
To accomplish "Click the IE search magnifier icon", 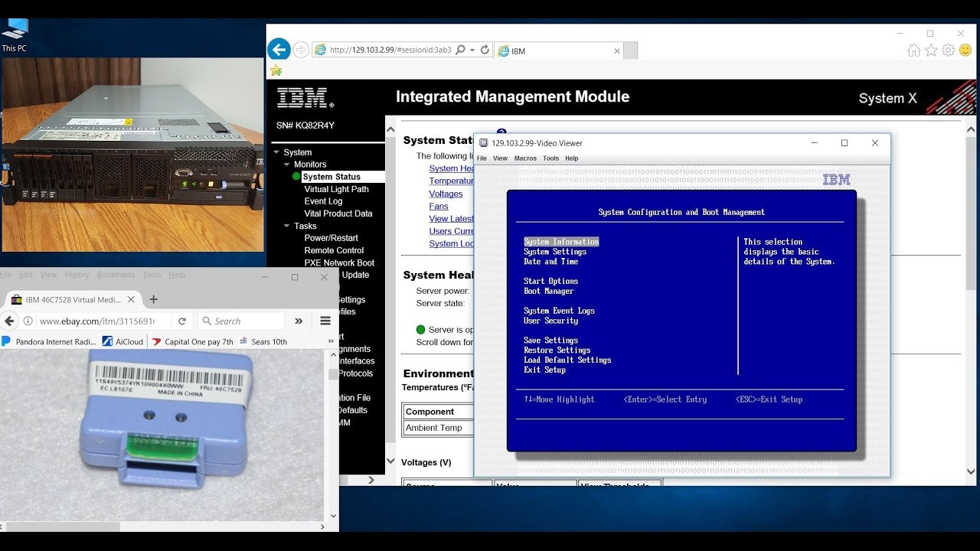I will [460, 50].
